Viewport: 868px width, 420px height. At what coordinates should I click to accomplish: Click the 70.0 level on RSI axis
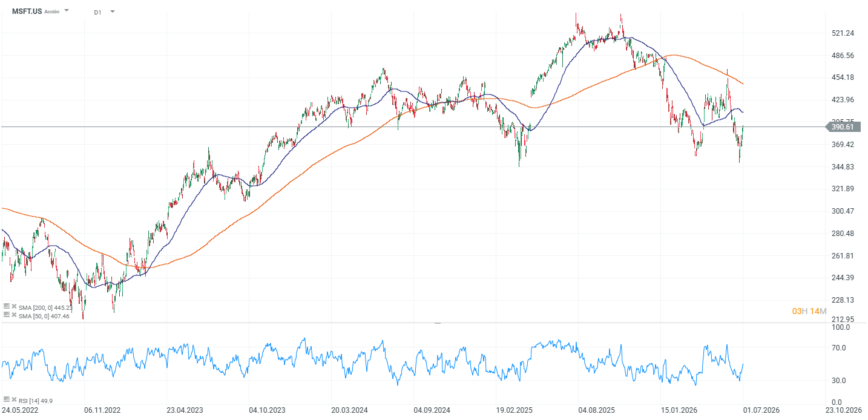click(x=840, y=348)
